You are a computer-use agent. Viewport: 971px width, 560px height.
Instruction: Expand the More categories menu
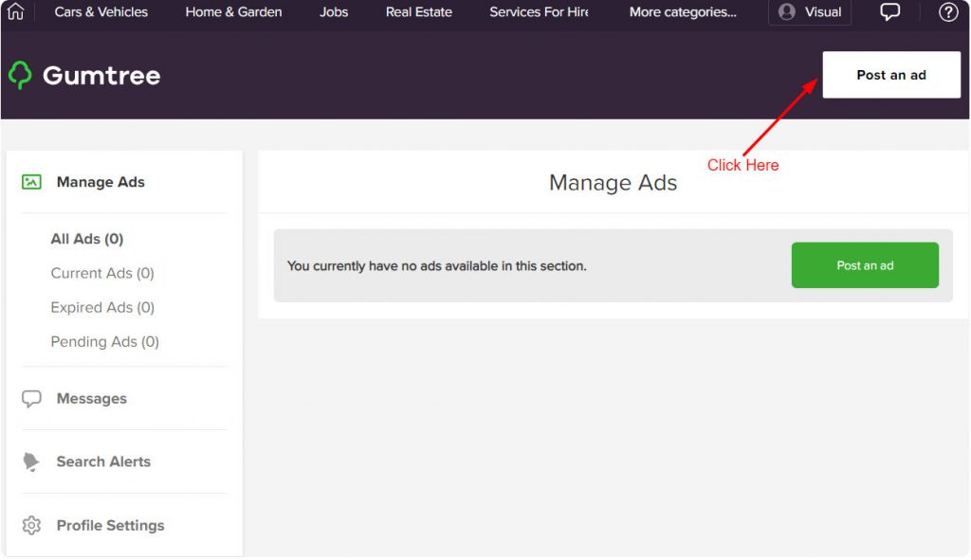pyautogui.click(x=682, y=11)
